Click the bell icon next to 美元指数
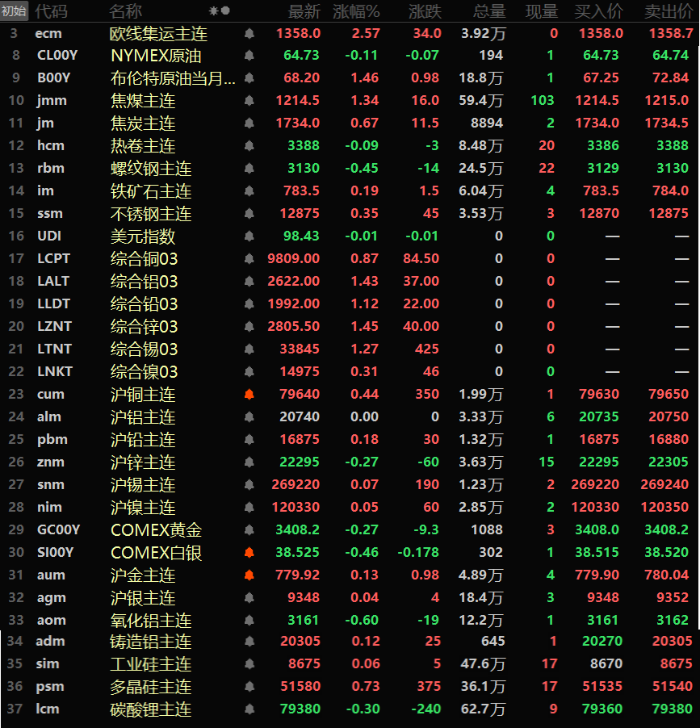 (x=249, y=236)
